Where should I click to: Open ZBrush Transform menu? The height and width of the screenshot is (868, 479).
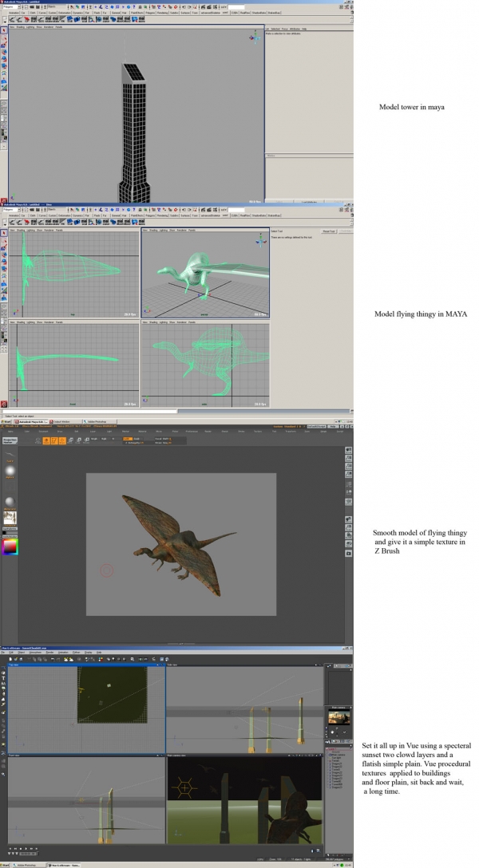(x=289, y=432)
